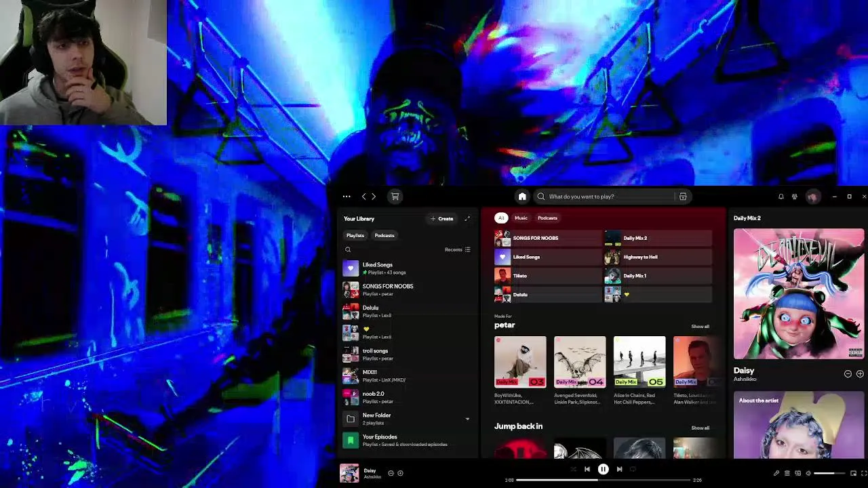
Task: Open SONGS FOR NOOBS in library
Action: (x=407, y=290)
